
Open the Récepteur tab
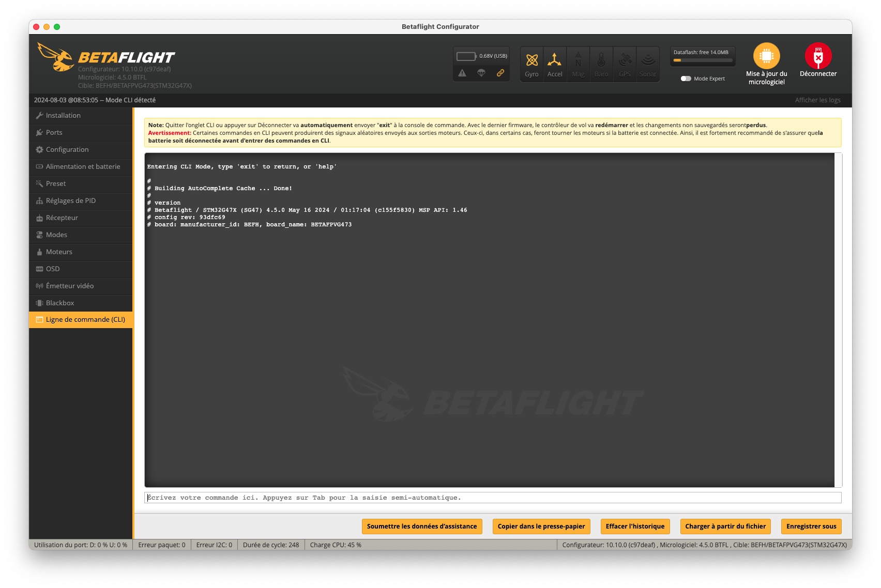[x=81, y=218]
